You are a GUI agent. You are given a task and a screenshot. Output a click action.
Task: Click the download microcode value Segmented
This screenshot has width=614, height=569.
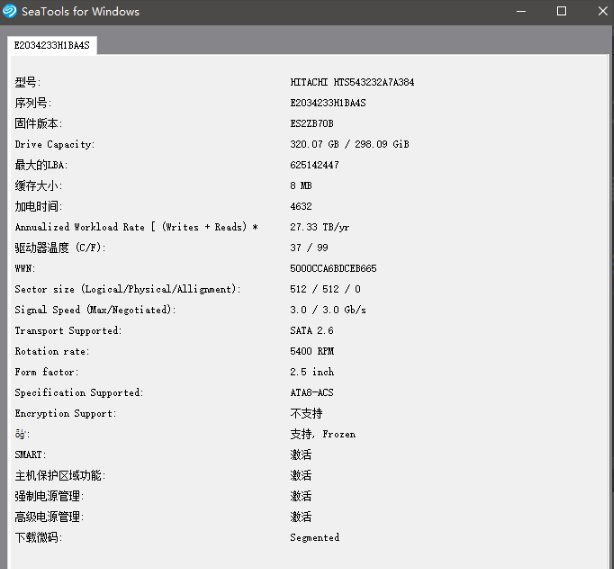tap(314, 538)
